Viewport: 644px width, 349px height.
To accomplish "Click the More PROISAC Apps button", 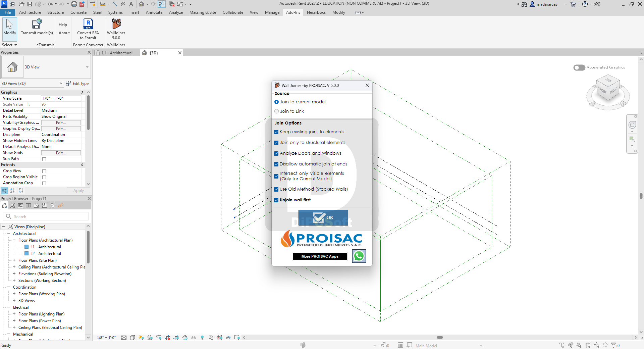I will coord(320,256).
